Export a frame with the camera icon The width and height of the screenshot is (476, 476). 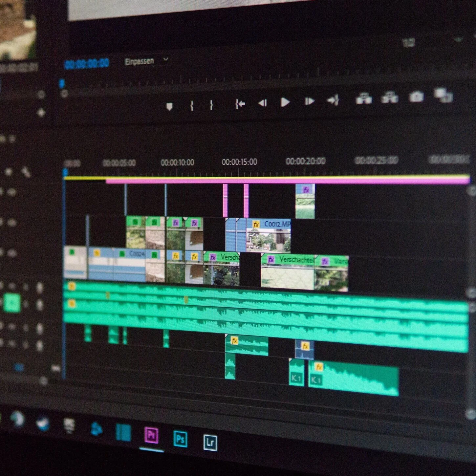click(x=416, y=97)
